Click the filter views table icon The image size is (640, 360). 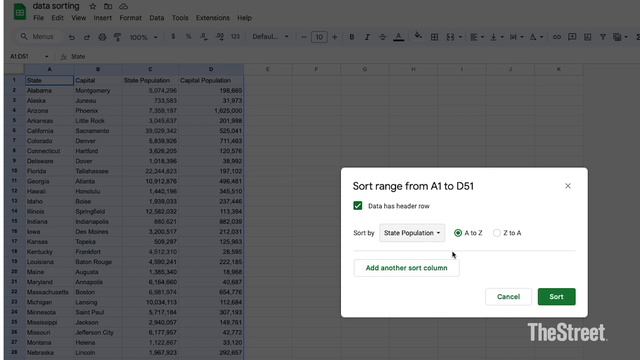[x=617, y=37]
